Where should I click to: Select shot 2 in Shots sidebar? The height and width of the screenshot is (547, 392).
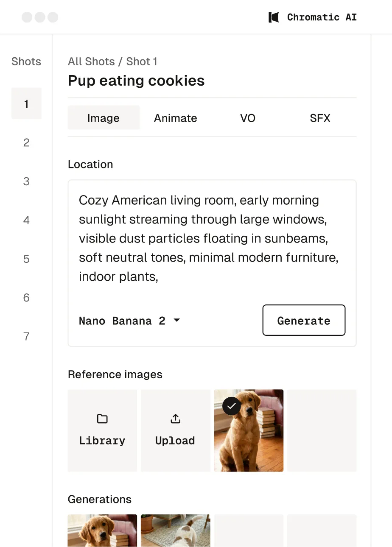click(26, 142)
